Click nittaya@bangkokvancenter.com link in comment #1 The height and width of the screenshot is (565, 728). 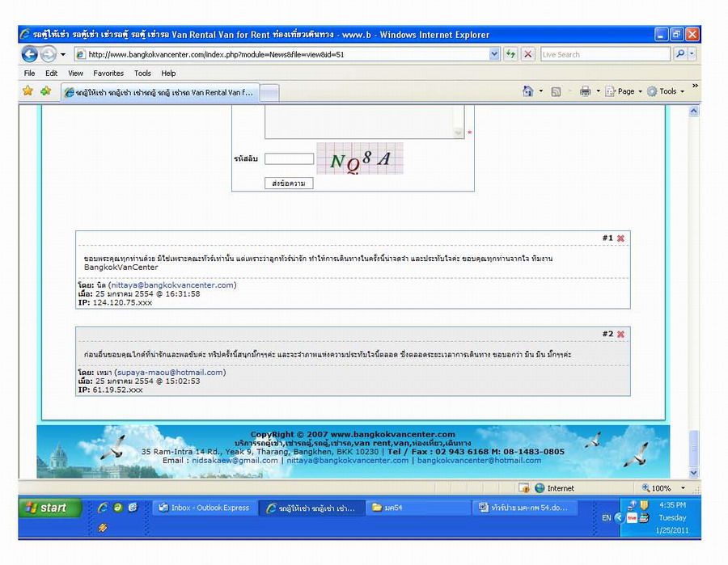[172, 285]
